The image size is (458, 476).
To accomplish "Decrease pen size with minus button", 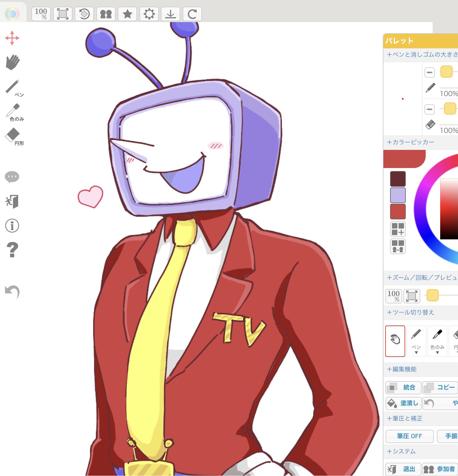I will point(429,73).
